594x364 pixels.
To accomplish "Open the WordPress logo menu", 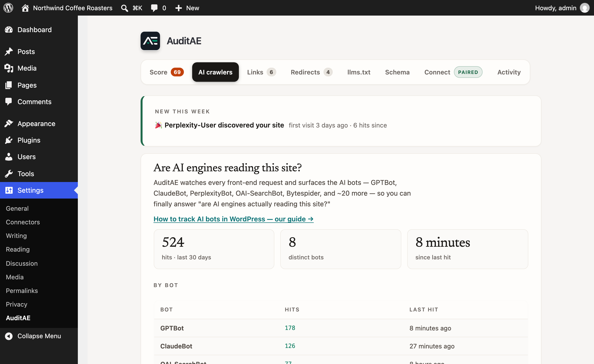I will (x=8, y=8).
